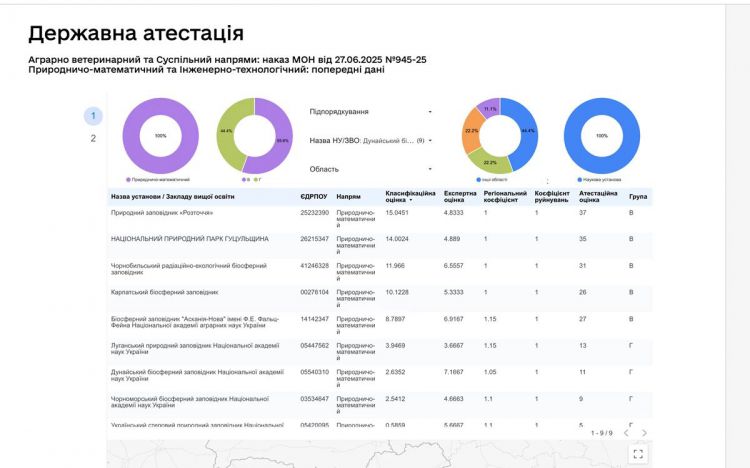This screenshot has height=468, width=750.
Task: Go to next table page arrow
Action: [644, 433]
